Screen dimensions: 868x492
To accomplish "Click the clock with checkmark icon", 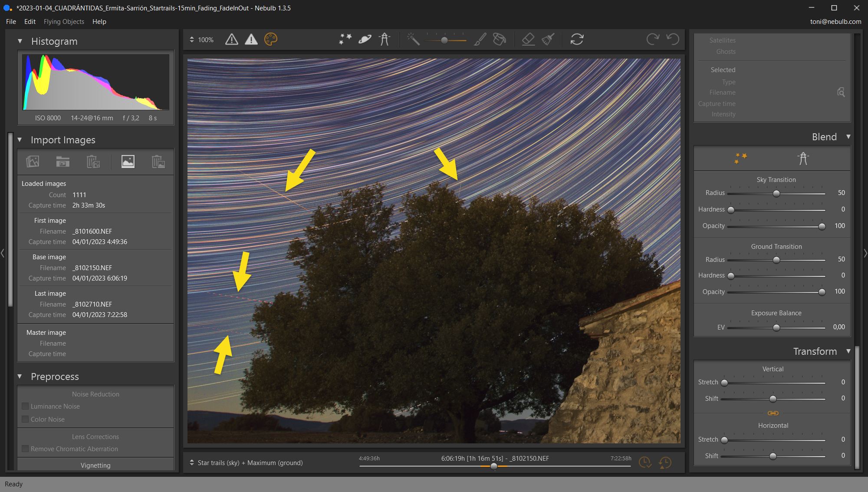I will [x=645, y=462].
